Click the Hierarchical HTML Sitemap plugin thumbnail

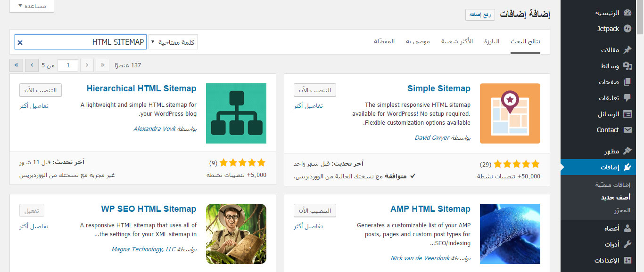[236, 113]
